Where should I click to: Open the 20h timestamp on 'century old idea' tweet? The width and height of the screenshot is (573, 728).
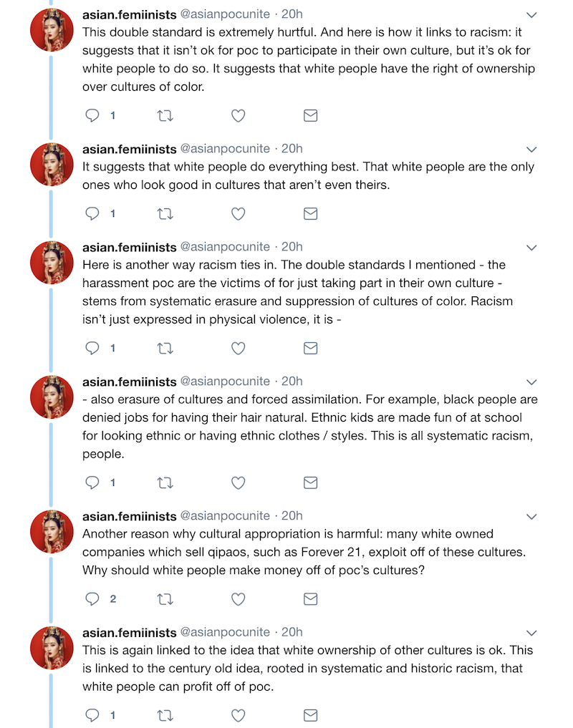coord(292,632)
